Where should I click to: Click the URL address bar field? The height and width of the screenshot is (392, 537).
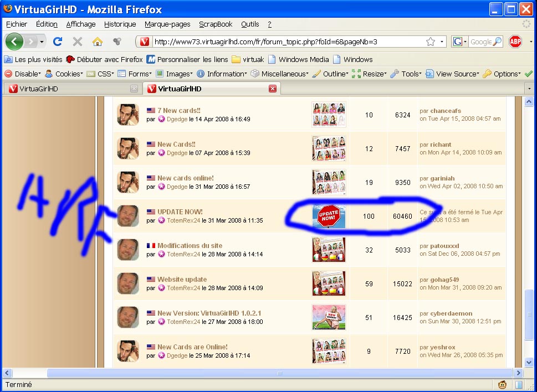click(288, 42)
